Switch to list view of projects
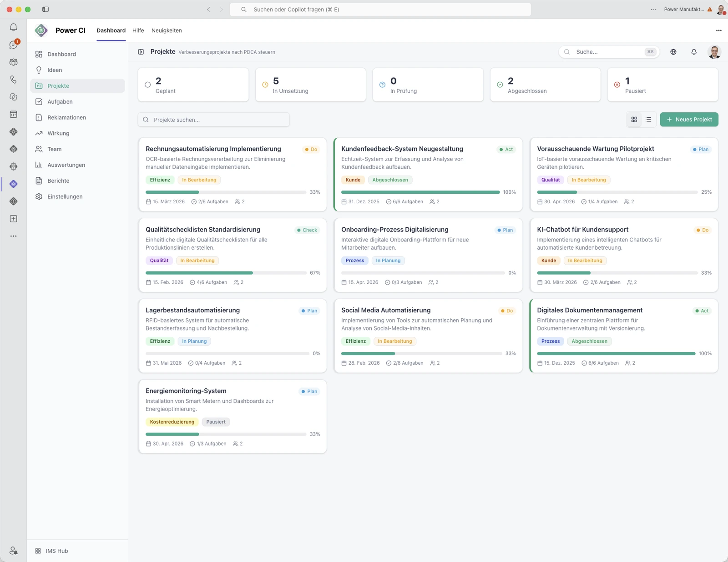Viewport: 728px width, 562px height. [x=649, y=120]
